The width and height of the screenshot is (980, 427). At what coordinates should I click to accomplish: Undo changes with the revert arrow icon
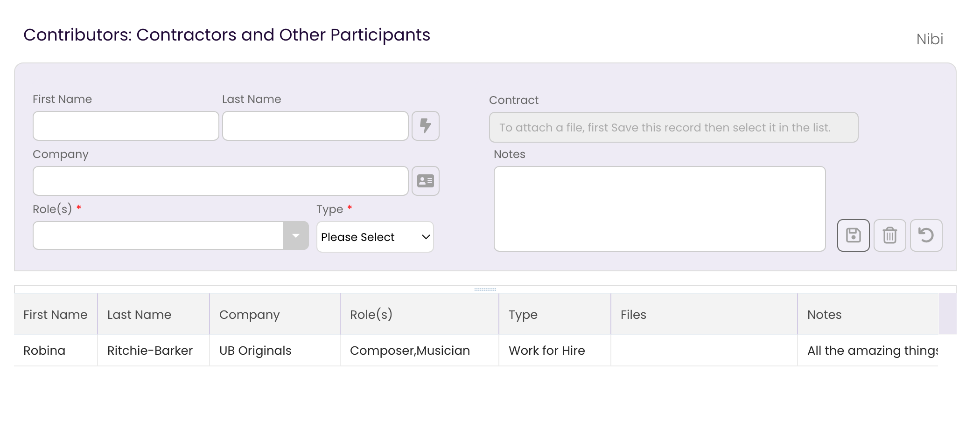(926, 235)
